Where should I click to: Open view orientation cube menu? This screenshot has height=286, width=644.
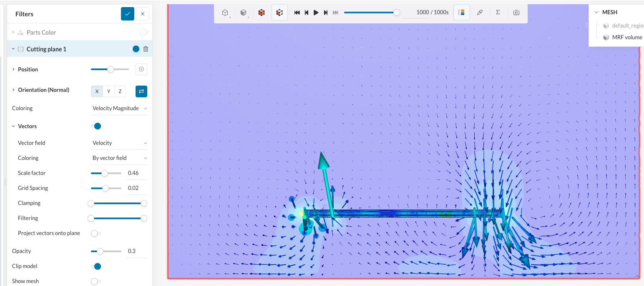226,13
